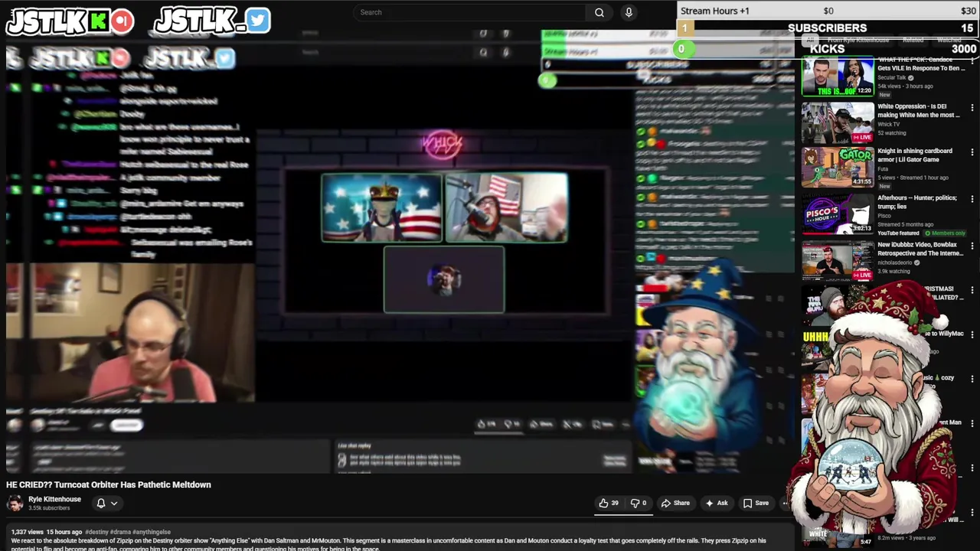Open the White Oppression live video thumbnail
The image size is (980, 551).
[x=838, y=122]
